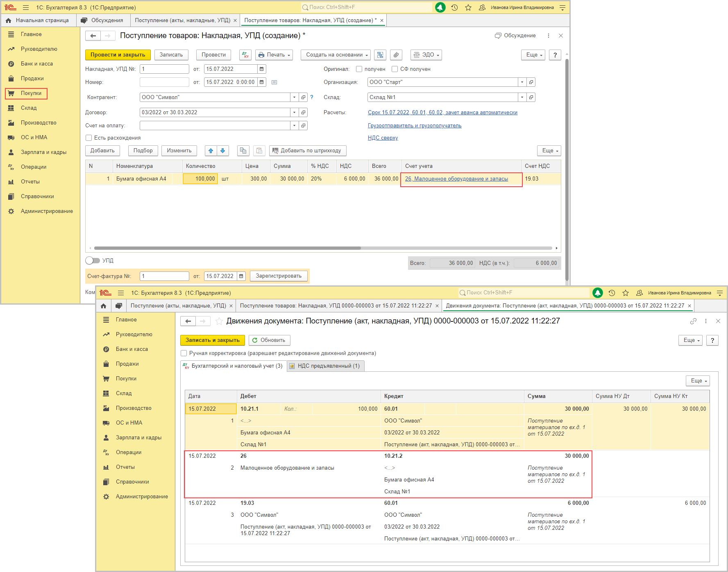The width and height of the screenshot is (728, 572).
Task: Open history icon in top window header
Action: click(454, 7)
